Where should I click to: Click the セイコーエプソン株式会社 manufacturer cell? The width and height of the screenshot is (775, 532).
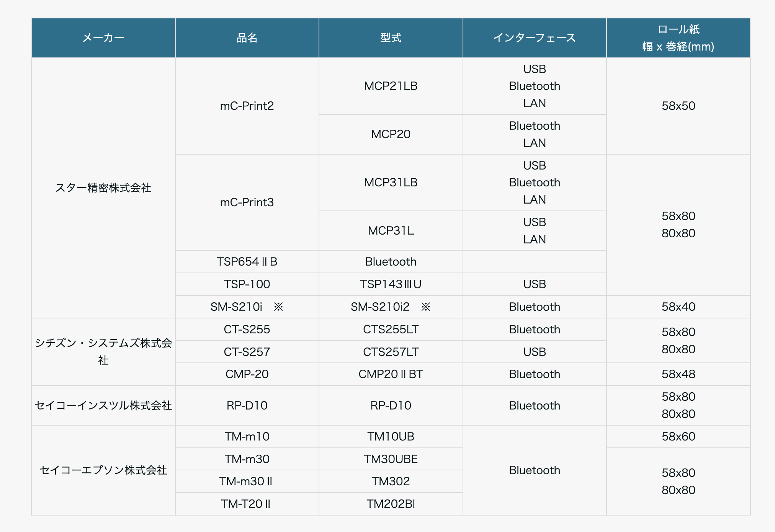(103, 470)
